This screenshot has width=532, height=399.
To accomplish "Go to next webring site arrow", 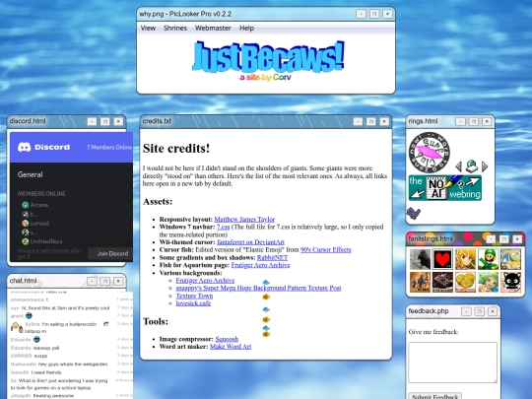I will point(485,166).
